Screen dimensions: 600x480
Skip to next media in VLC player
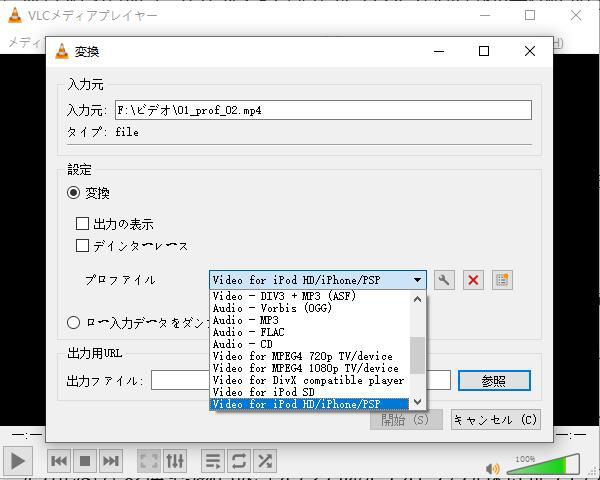pyautogui.click(x=111, y=461)
